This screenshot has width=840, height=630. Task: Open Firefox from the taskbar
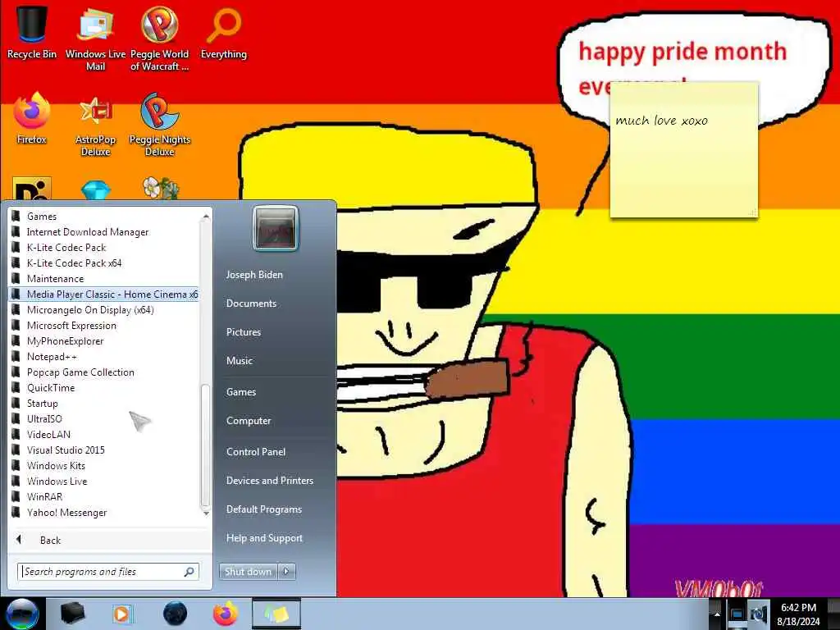225,614
